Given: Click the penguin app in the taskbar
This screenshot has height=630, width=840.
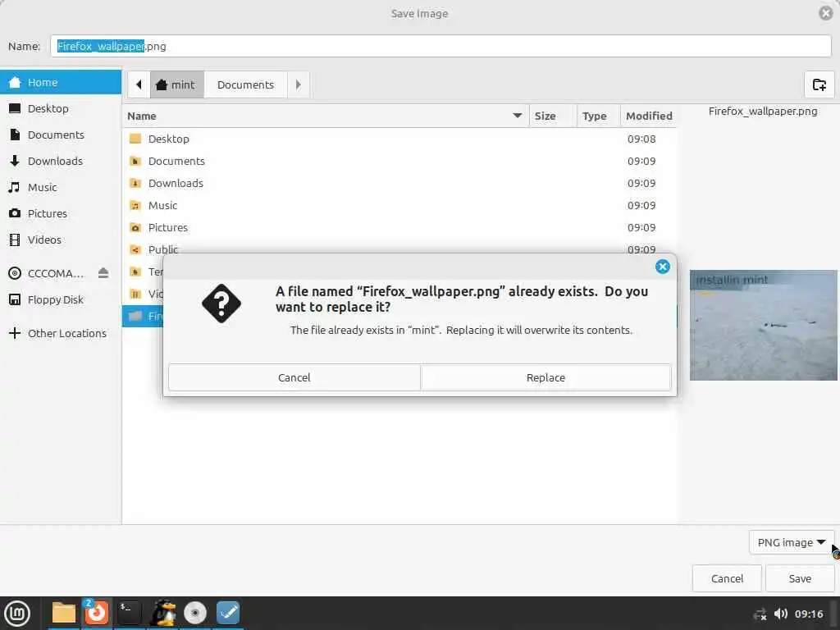Looking at the screenshot, I should click(x=163, y=613).
